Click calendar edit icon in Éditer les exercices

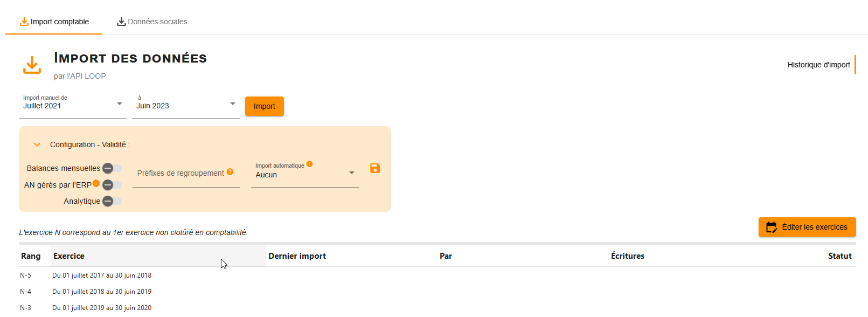(772, 227)
